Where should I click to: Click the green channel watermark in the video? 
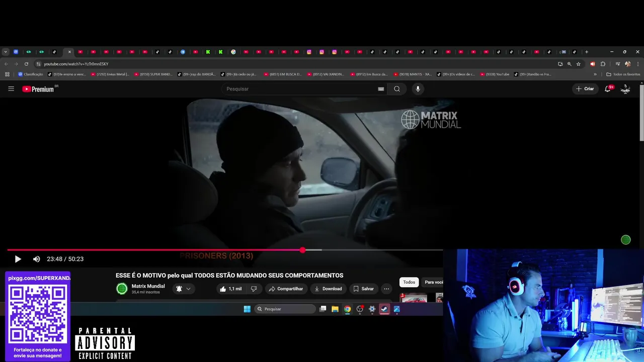(x=625, y=240)
